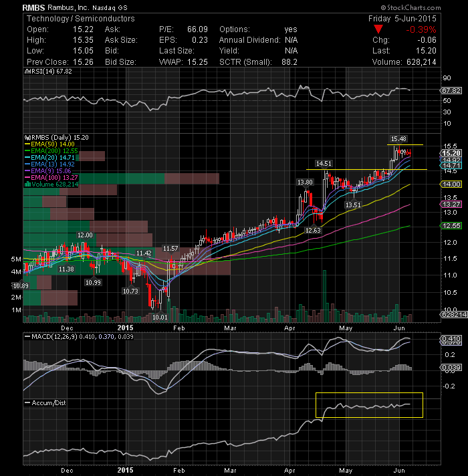Click the 10.73 low price label

point(130,291)
